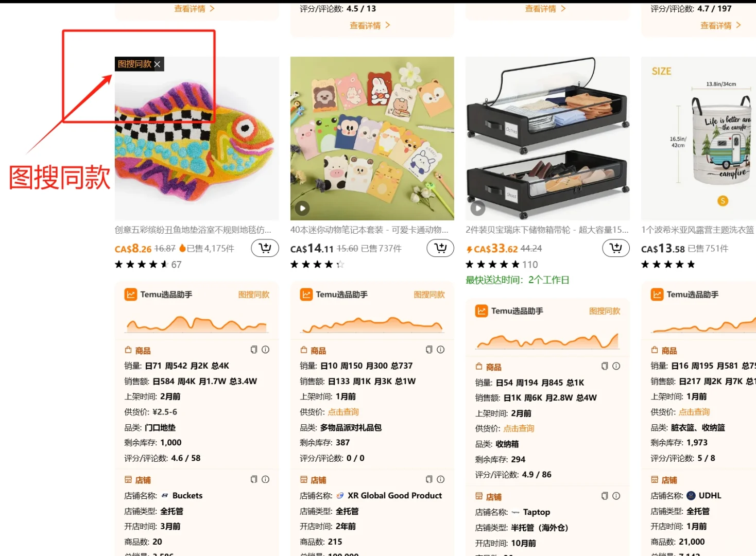Close the 图搜同款 tag on the fish rug
This screenshot has height=556, width=756.
click(x=158, y=64)
